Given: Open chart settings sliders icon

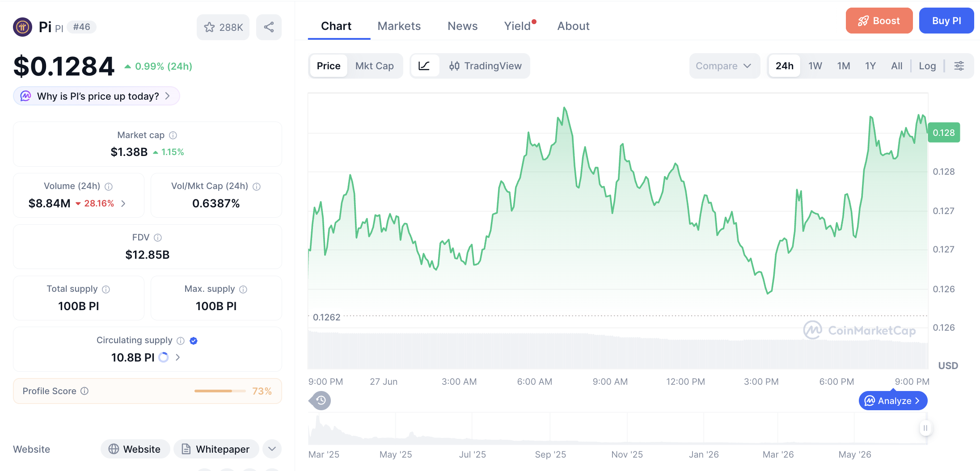Looking at the screenshot, I should 959,66.
